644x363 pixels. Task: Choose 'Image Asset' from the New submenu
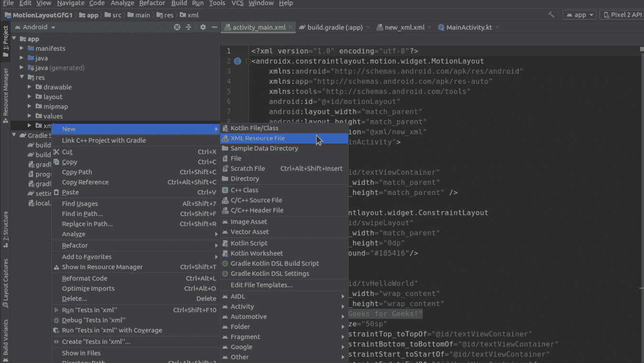[249, 221]
